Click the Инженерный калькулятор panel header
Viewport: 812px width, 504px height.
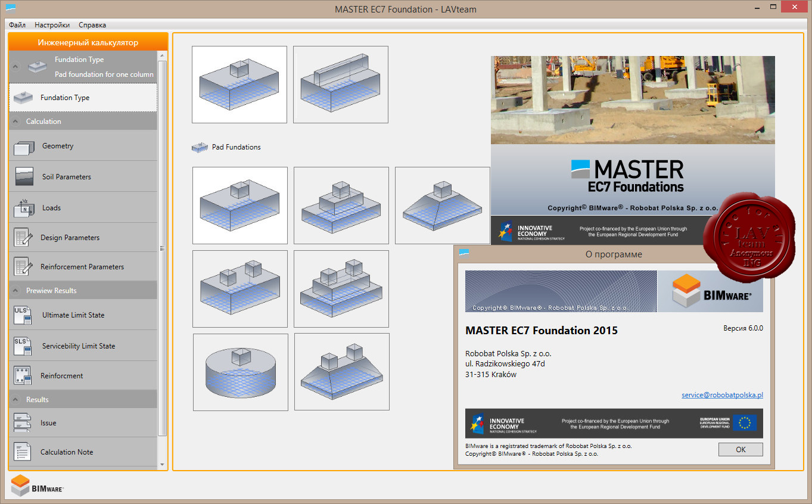click(88, 42)
